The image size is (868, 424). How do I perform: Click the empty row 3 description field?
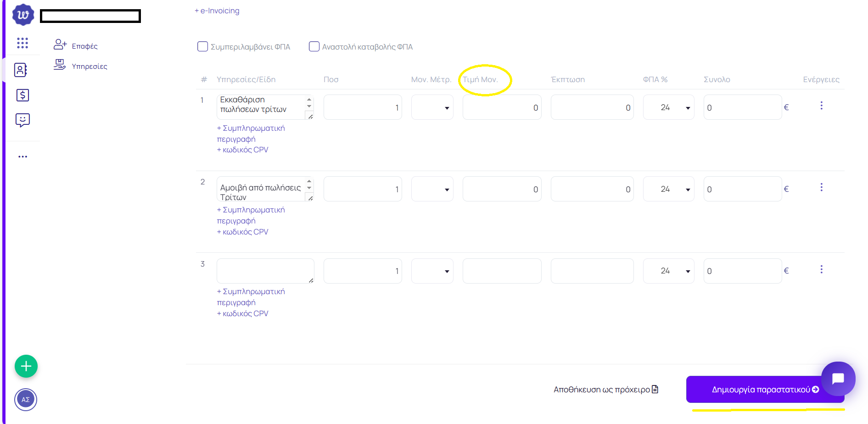[x=265, y=271]
